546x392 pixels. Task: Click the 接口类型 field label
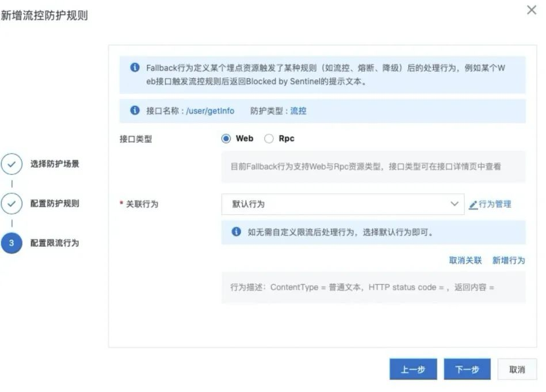pyautogui.click(x=136, y=139)
